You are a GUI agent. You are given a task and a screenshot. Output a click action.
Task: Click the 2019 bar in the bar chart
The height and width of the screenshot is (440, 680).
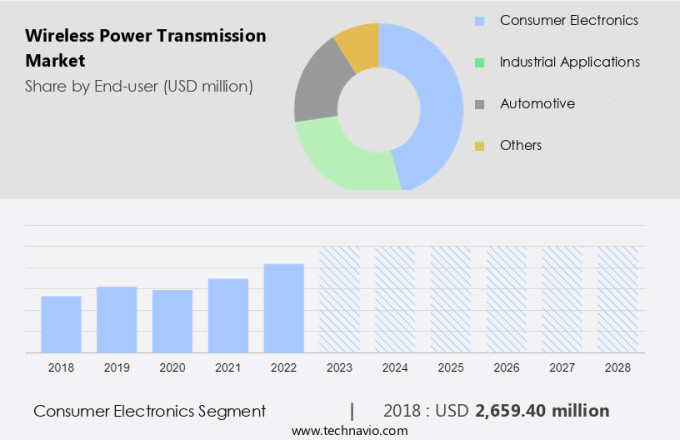coord(117,319)
